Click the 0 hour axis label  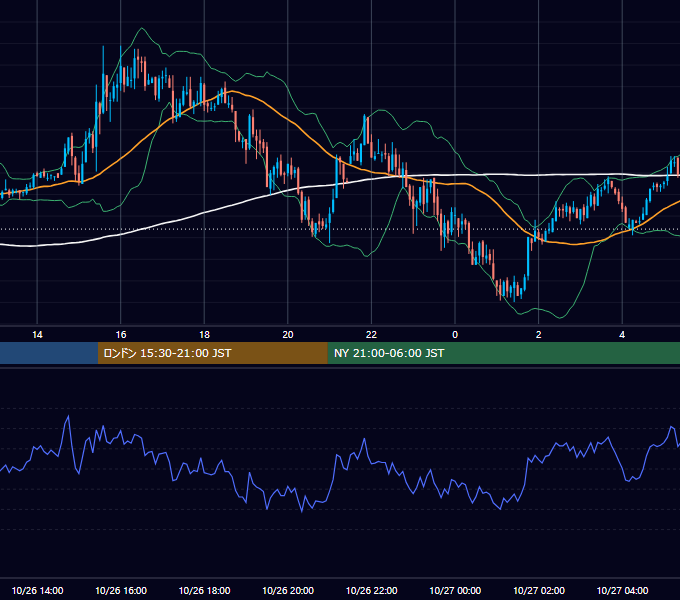pyautogui.click(x=455, y=335)
